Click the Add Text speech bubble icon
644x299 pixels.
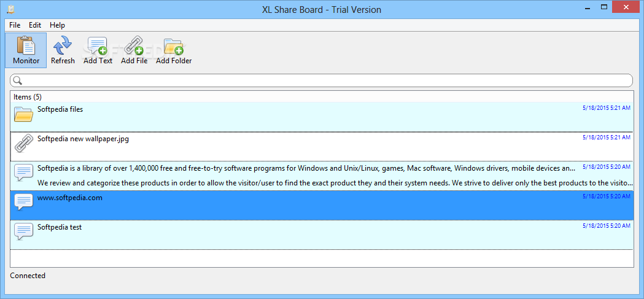(98, 45)
